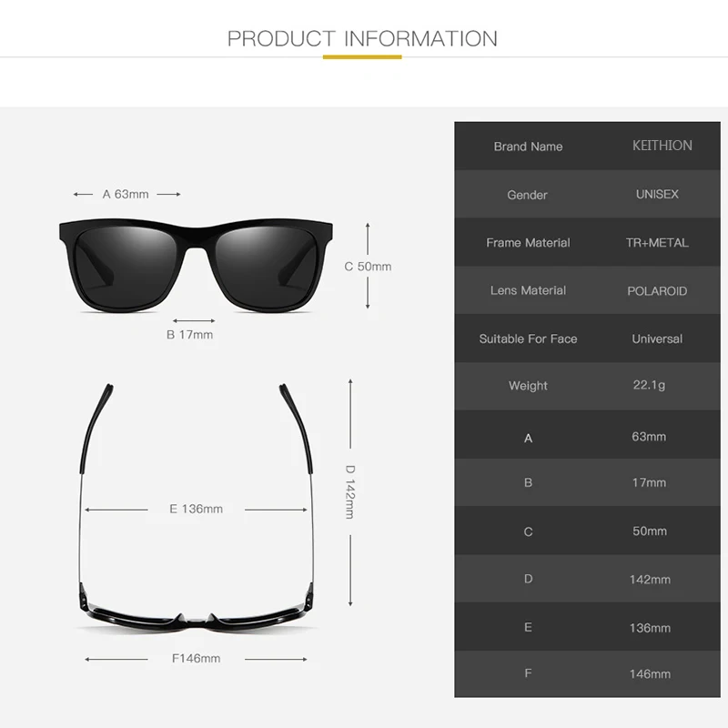Click the 'C' row label in the table
Screen dimensions: 728x728
[x=528, y=531]
